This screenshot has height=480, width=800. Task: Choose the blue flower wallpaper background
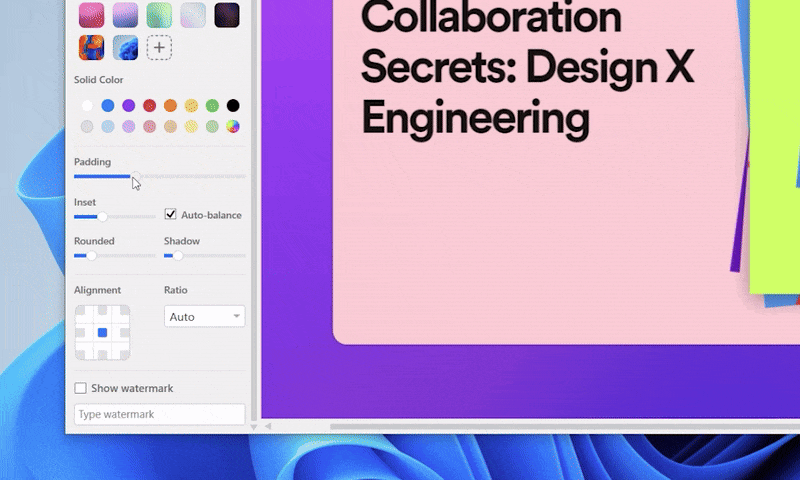(125, 47)
